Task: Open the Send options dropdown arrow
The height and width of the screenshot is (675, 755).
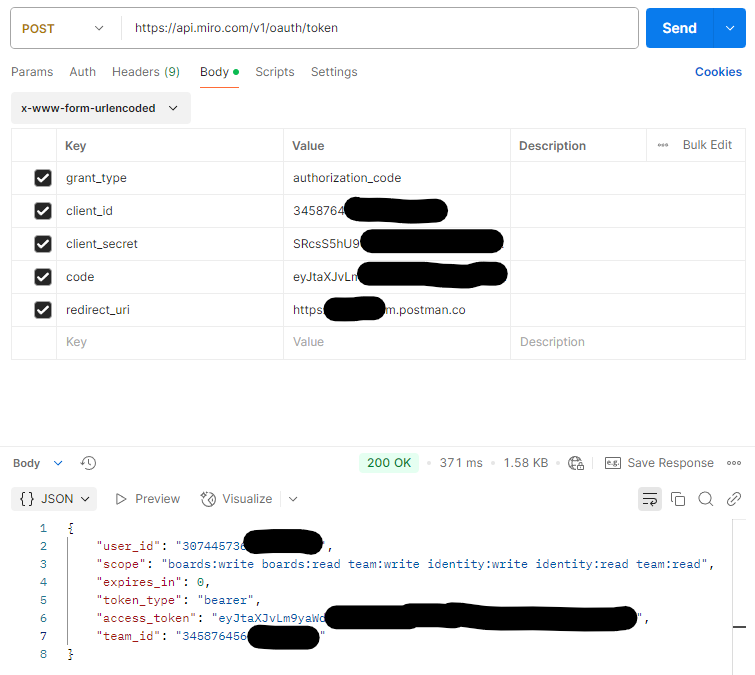Action: click(x=730, y=28)
